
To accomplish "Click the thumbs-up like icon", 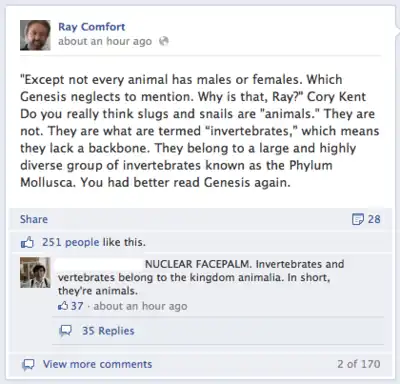I will 27,242.
